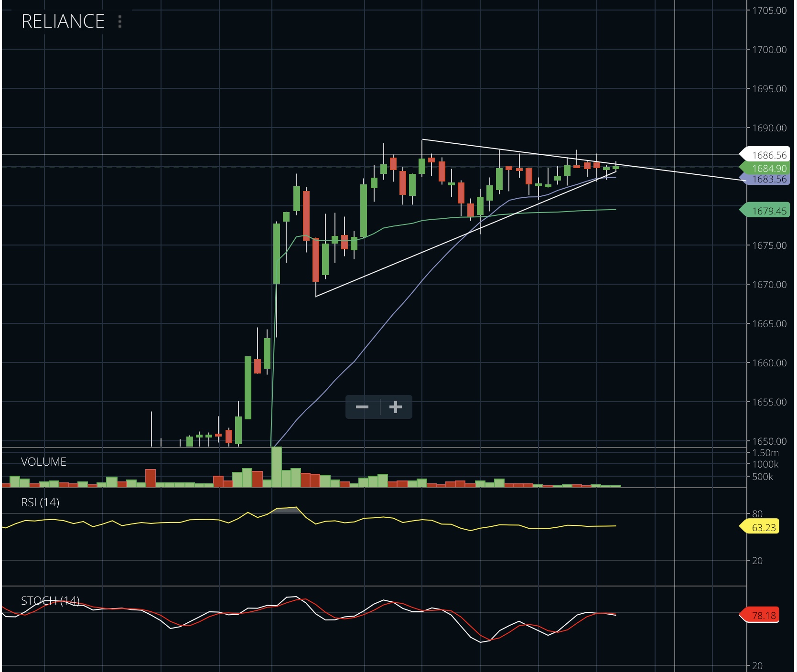797x672 pixels.
Task: Click the RSI 63.23 yellow value tag
Action: click(x=760, y=527)
